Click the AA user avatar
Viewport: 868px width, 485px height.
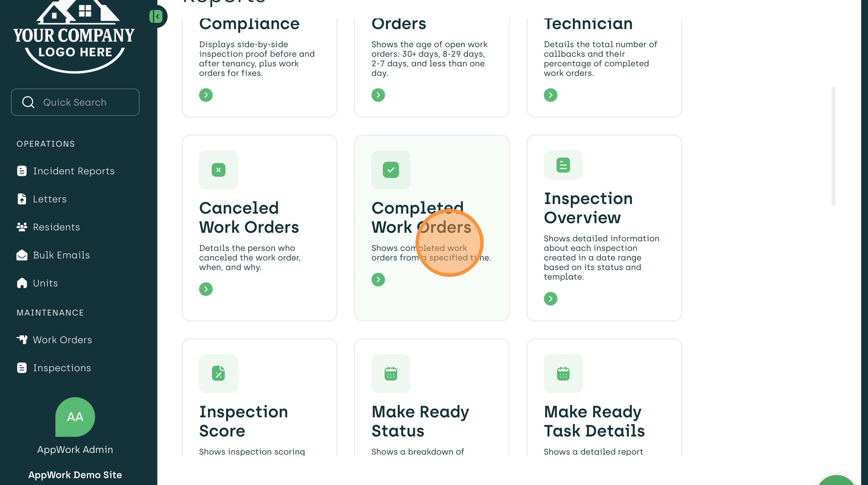[75, 417]
